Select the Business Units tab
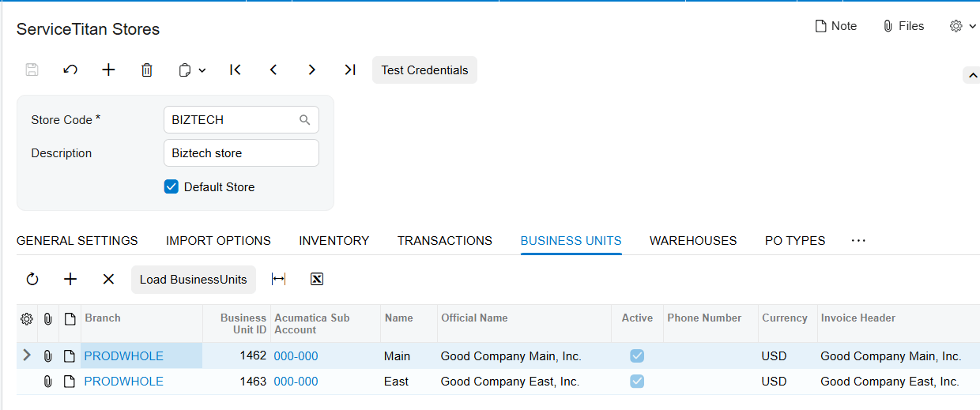Viewport: 980px width, 410px height. point(571,241)
